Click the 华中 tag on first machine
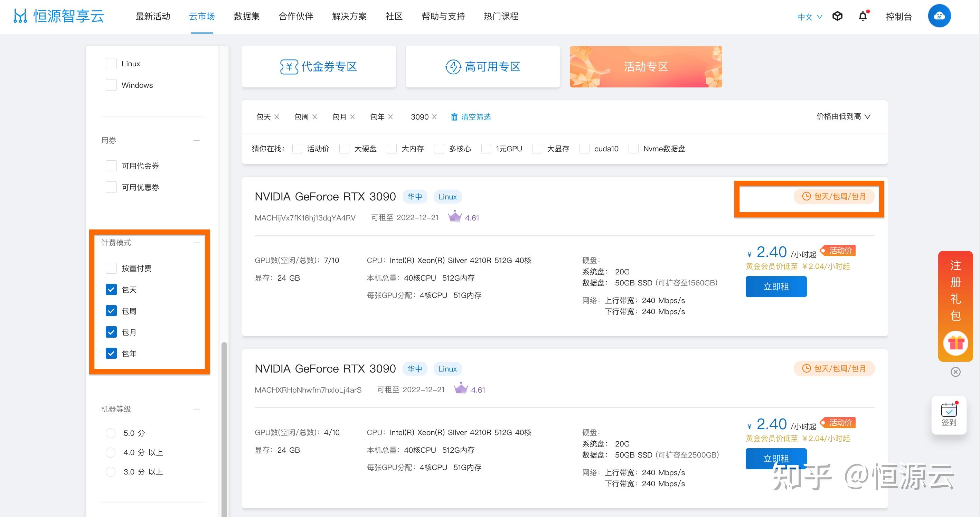The image size is (980, 517). click(x=415, y=197)
